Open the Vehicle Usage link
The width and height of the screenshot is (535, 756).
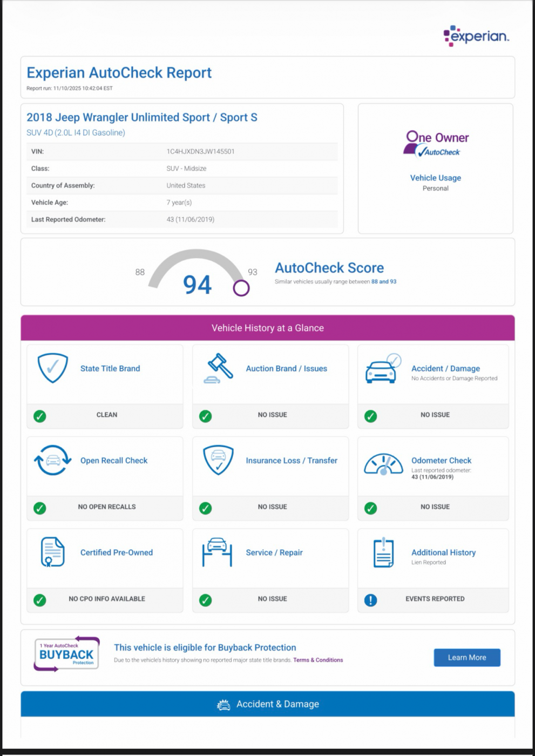click(435, 178)
